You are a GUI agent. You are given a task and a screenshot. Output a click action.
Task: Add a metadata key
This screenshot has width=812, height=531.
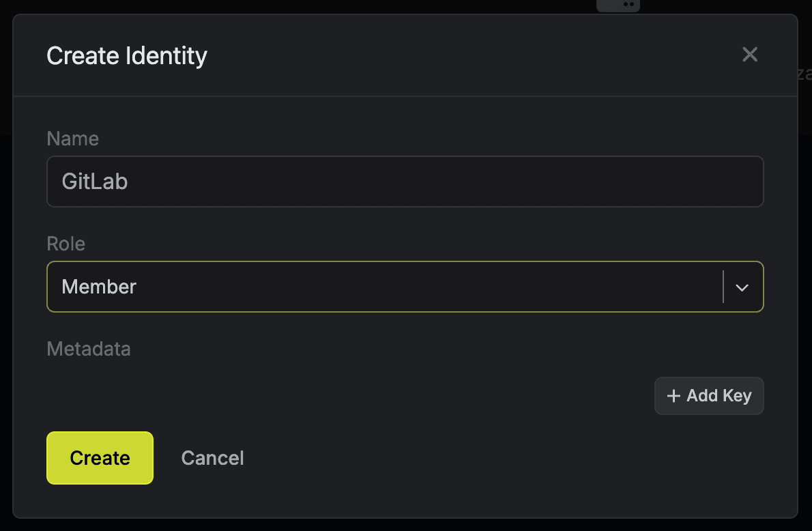tap(709, 396)
